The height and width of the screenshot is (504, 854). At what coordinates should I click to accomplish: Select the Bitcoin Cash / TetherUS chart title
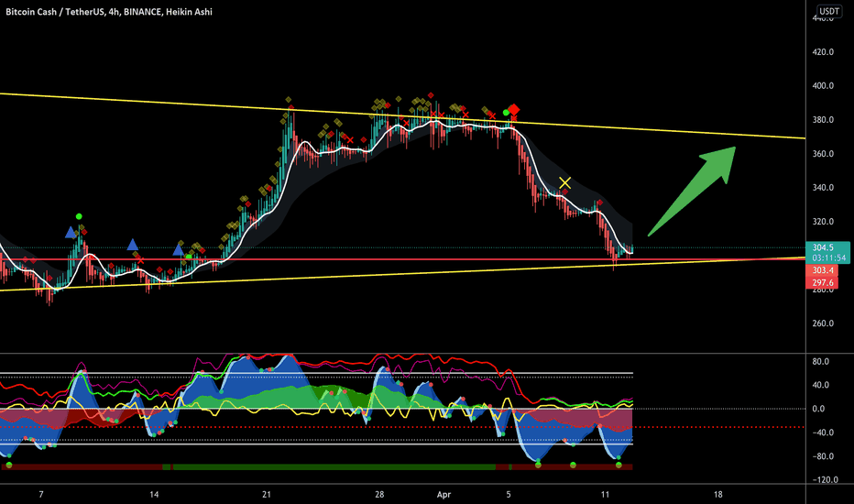pos(109,11)
